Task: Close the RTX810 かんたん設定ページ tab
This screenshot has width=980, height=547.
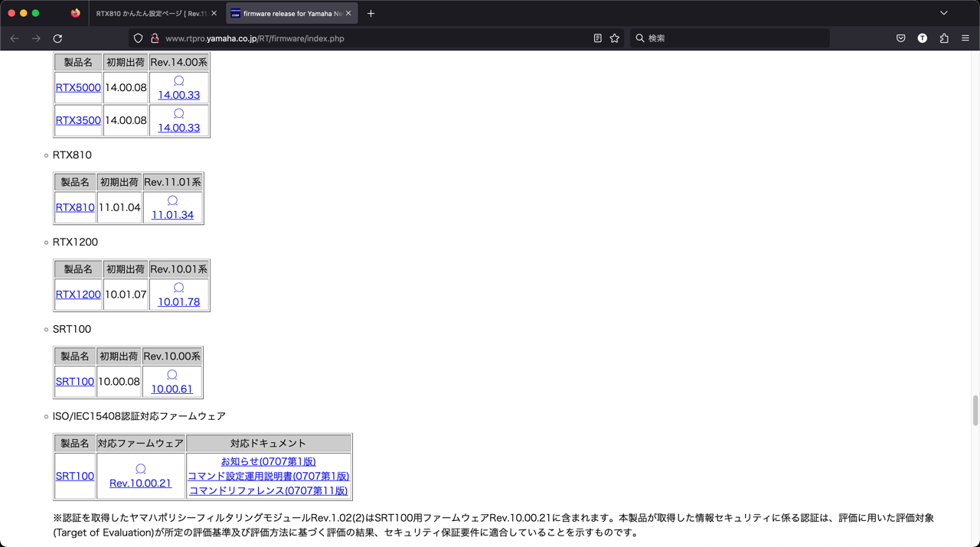Action: (x=214, y=13)
